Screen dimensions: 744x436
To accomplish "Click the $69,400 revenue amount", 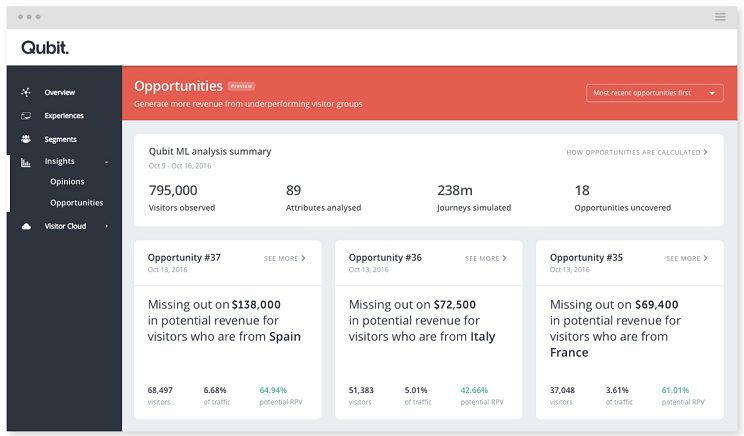I will tap(657, 305).
